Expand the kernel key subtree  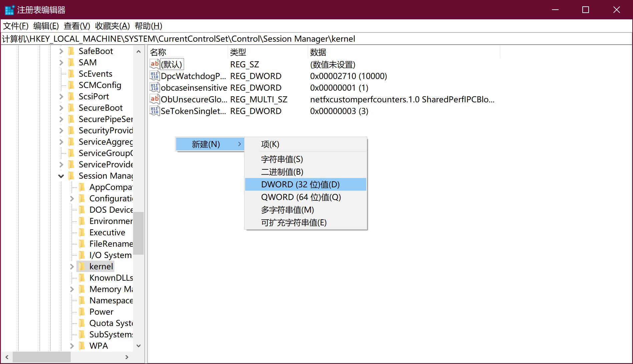tap(72, 266)
